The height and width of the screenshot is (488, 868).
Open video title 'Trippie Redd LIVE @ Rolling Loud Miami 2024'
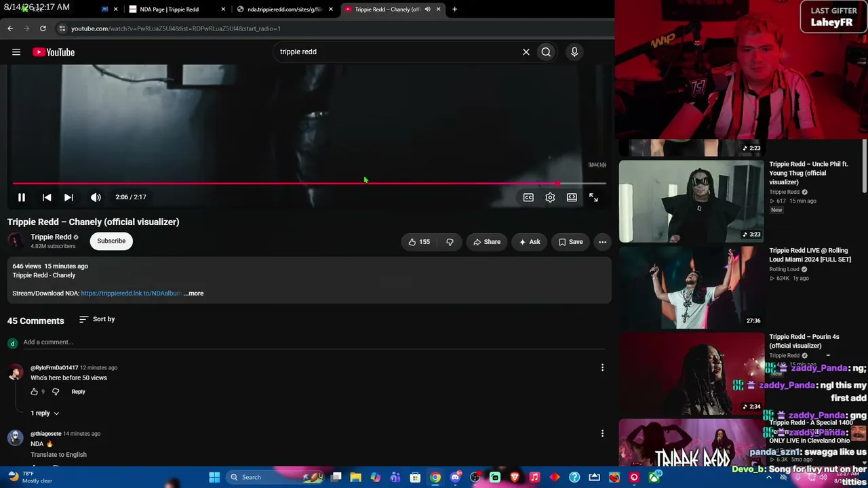tap(810, 255)
